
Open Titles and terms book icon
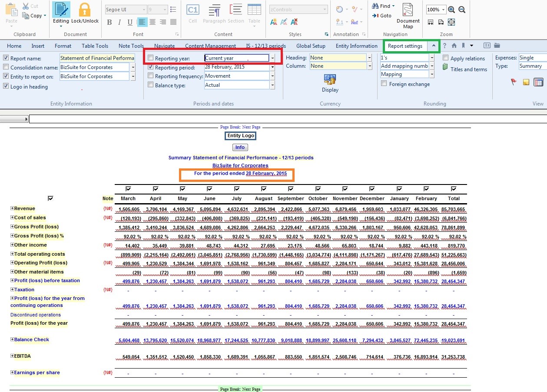445,67
